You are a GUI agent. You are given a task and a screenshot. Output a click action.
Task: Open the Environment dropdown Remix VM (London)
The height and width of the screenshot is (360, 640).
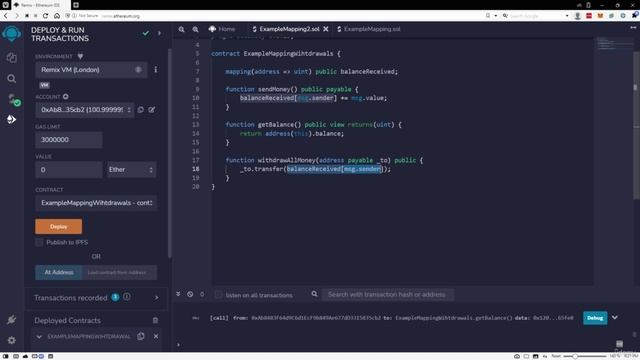point(91,70)
